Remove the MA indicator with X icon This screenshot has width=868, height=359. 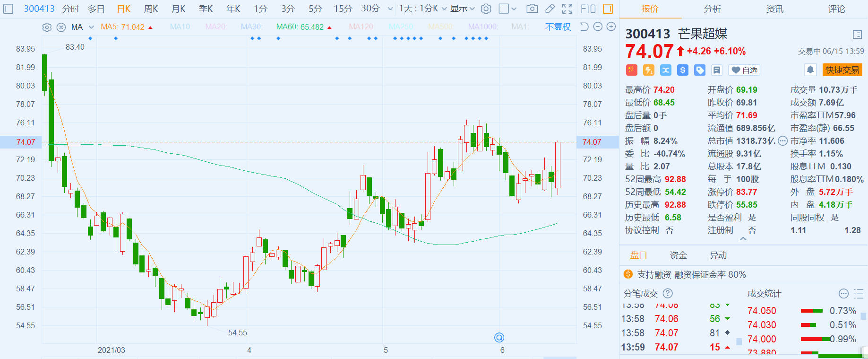61,27
